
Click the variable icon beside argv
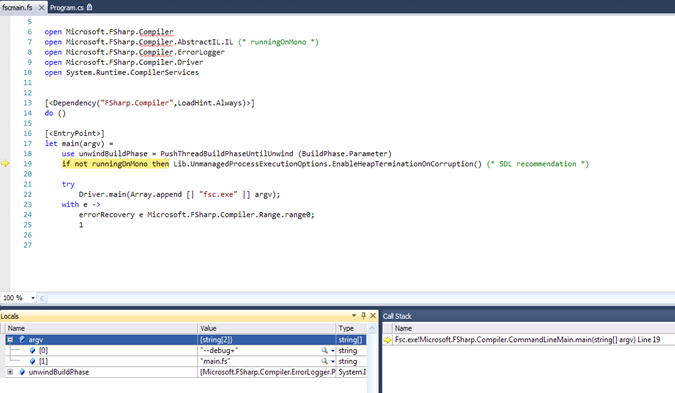22,340
